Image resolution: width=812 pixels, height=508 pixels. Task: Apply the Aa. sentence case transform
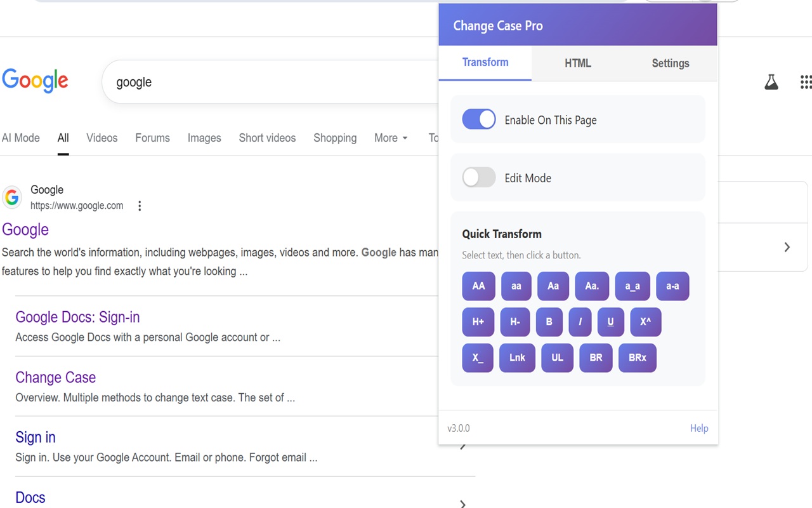(x=592, y=286)
